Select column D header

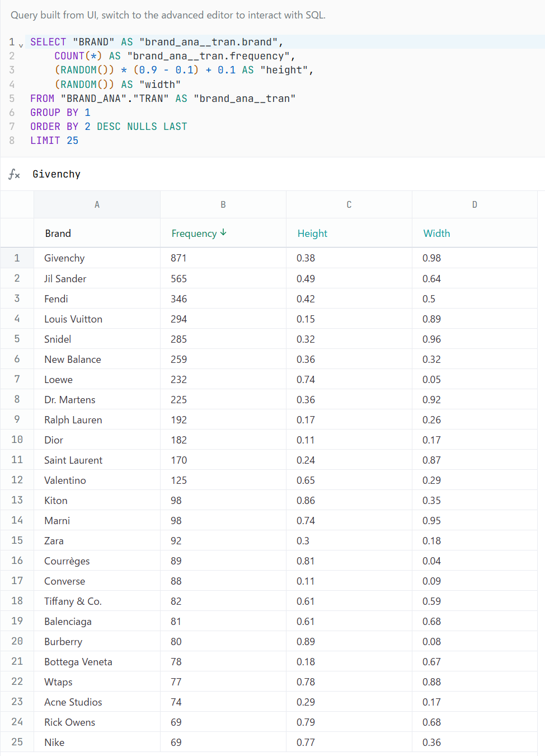pos(474,204)
